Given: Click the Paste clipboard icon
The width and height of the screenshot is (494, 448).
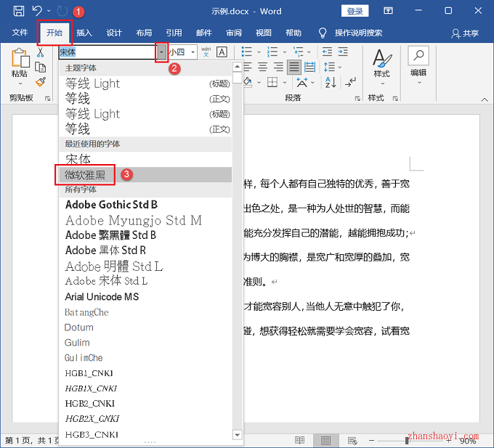Looking at the screenshot, I should (20, 58).
